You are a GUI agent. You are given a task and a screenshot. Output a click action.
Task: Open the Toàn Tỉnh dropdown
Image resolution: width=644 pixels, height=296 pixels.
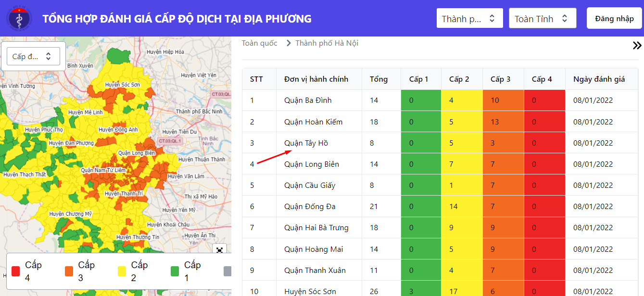[x=542, y=19]
